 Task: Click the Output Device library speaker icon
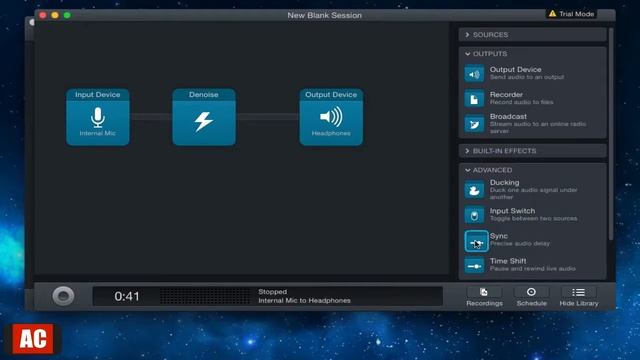(474, 74)
